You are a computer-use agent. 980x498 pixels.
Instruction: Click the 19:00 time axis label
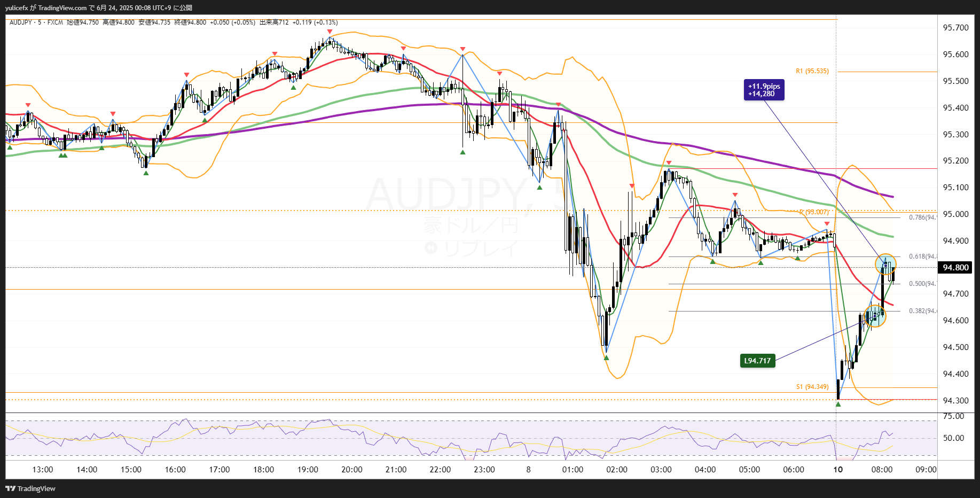click(x=308, y=470)
